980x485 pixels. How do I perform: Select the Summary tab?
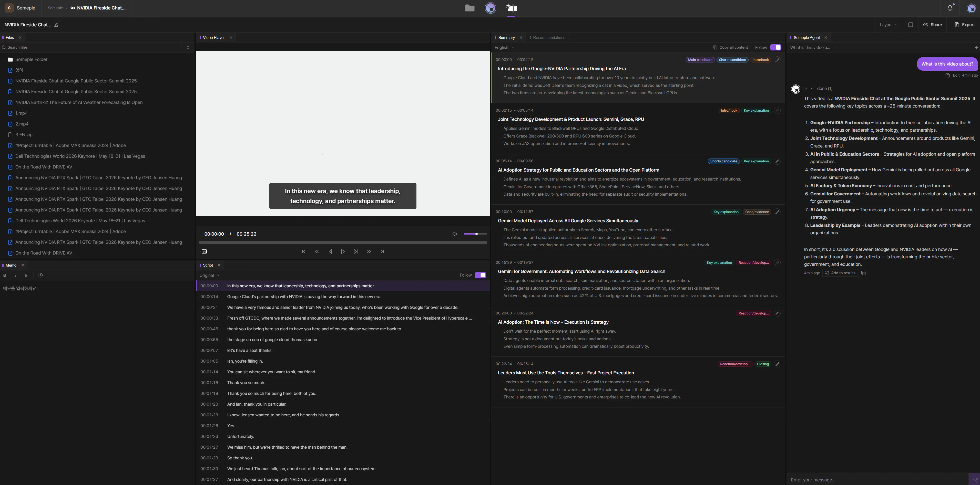click(506, 38)
